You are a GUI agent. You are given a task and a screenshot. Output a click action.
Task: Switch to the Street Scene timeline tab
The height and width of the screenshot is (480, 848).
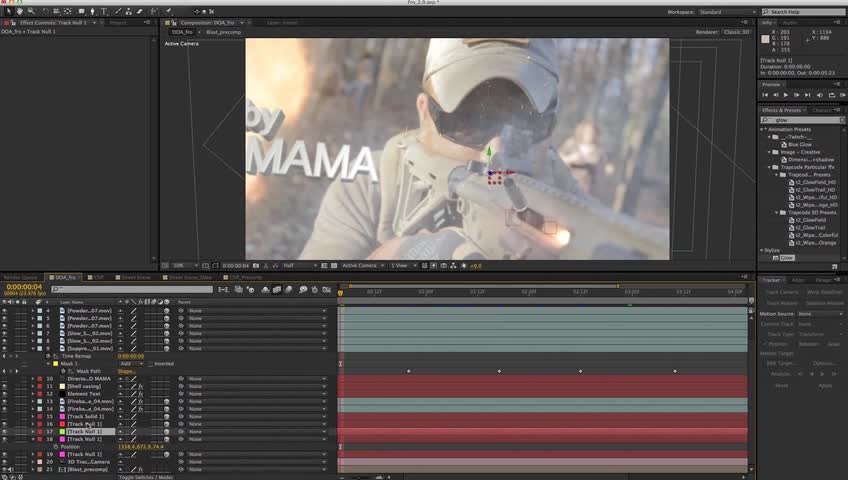tap(133, 277)
